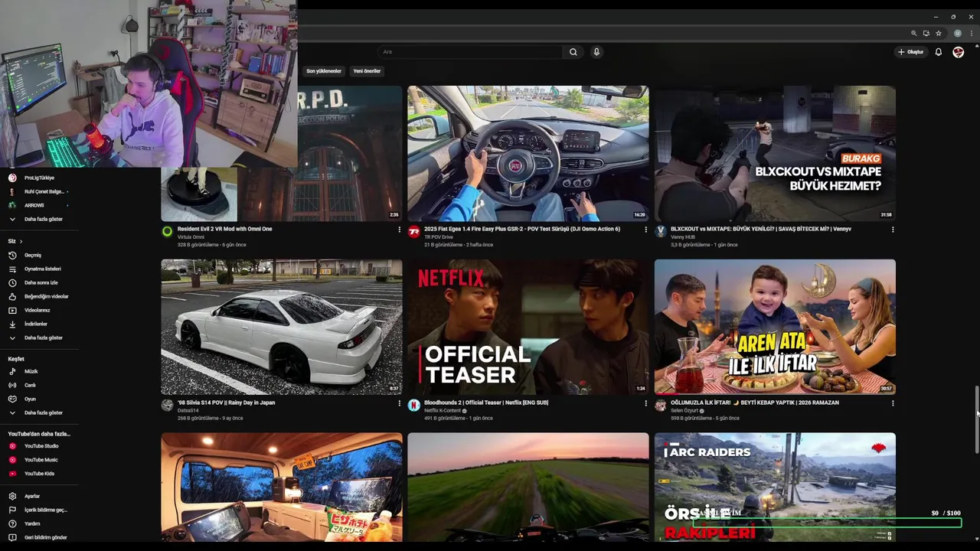
Task: Play the ARC Raiders video thumbnail
Action: pyautogui.click(x=774, y=487)
